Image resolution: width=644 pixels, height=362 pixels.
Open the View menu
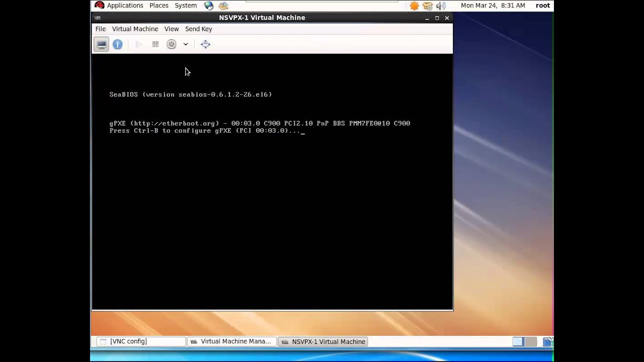pyautogui.click(x=172, y=29)
